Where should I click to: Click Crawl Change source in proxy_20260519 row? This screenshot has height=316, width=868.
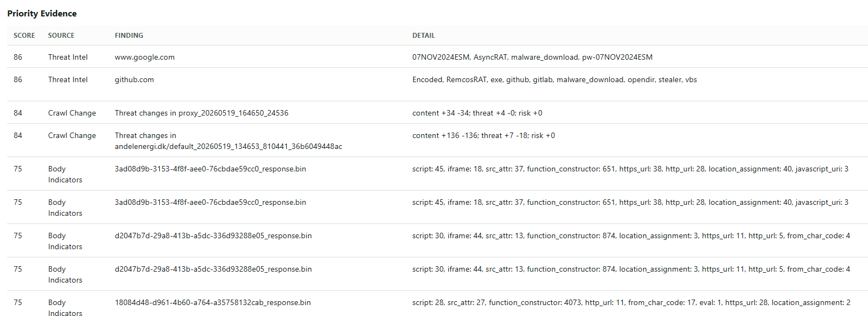tap(72, 113)
